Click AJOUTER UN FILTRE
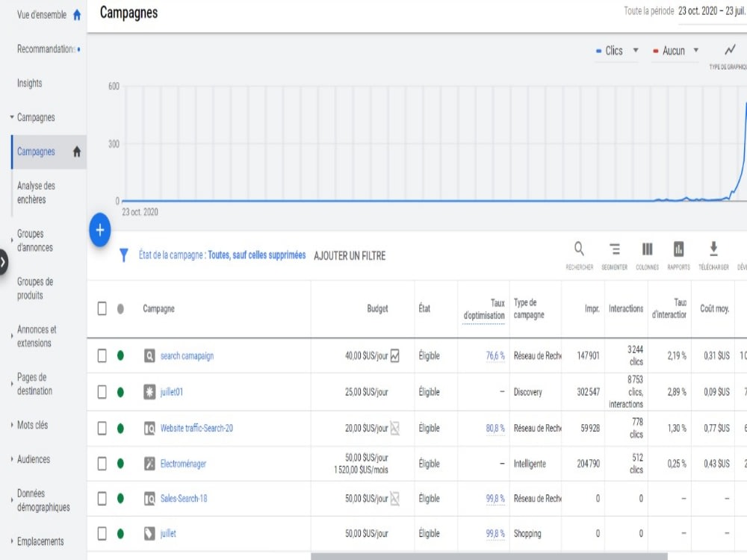This screenshot has height=560, width=747. (x=350, y=255)
